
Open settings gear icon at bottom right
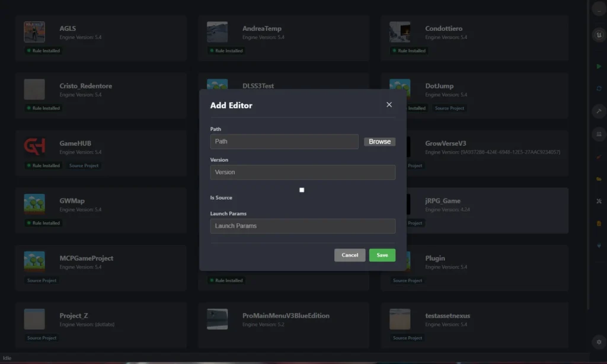coord(598,342)
